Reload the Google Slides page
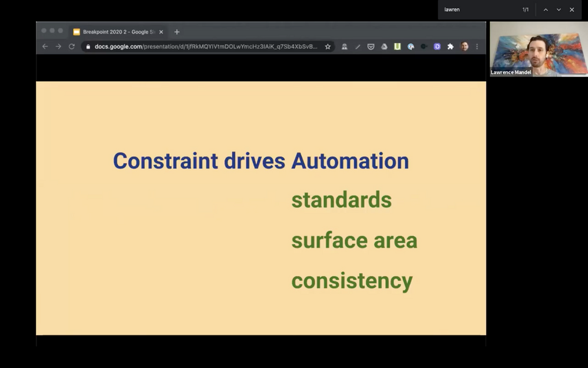Image resolution: width=588 pixels, height=368 pixels. pos(72,46)
